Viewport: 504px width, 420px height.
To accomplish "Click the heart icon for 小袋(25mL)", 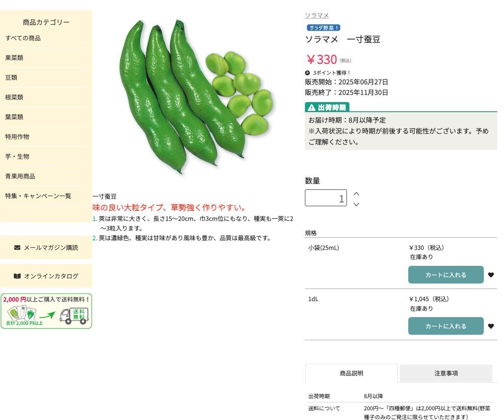I will [x=491, y=275].
